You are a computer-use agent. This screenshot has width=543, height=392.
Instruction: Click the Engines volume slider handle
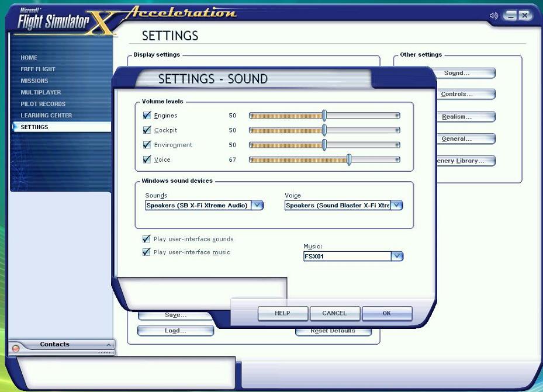pyautogui.click(x=324, y=116)
